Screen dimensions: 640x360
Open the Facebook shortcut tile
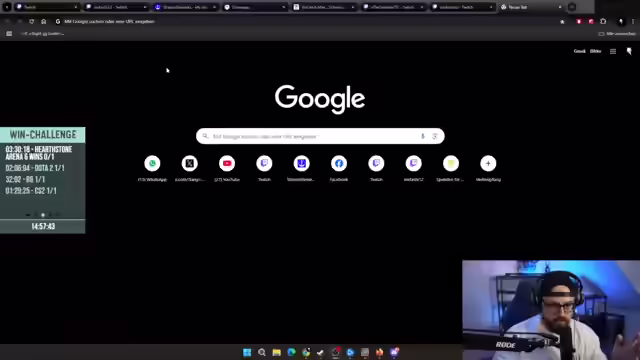coord(339,164)
